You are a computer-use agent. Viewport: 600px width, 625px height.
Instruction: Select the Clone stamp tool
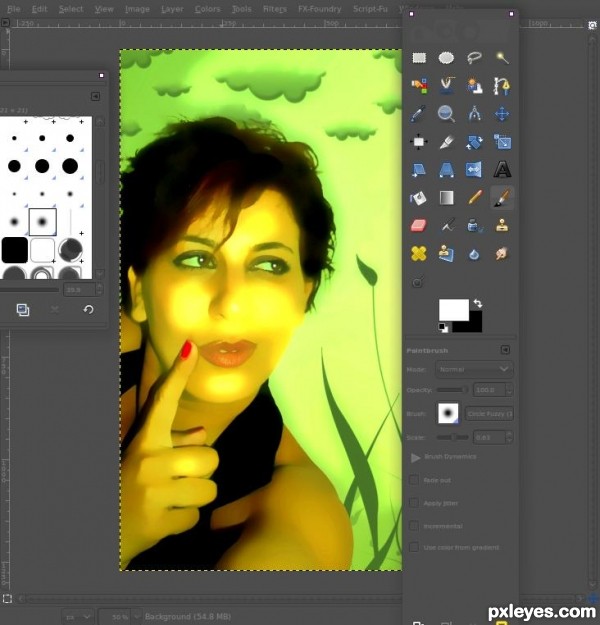[502, 226]
